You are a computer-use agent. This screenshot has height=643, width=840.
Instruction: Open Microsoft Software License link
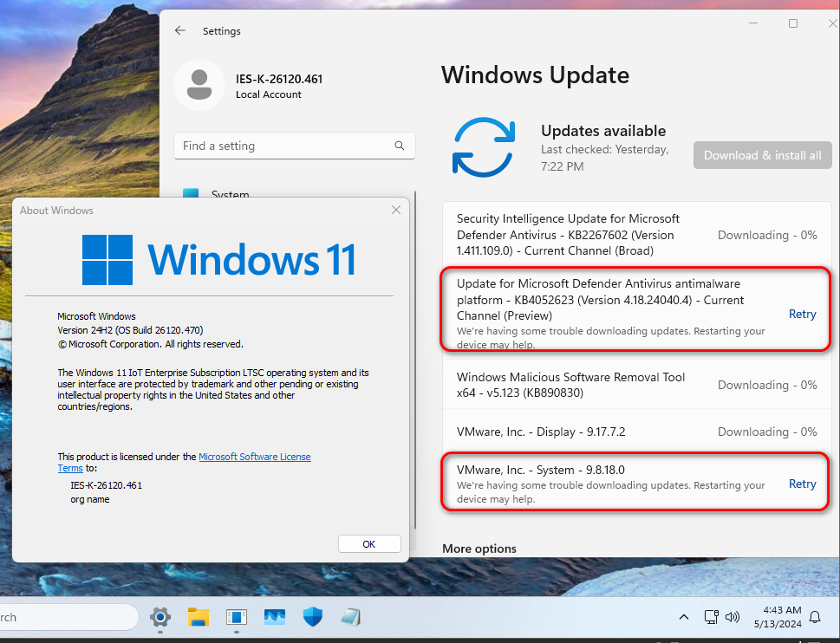[255, 457]
